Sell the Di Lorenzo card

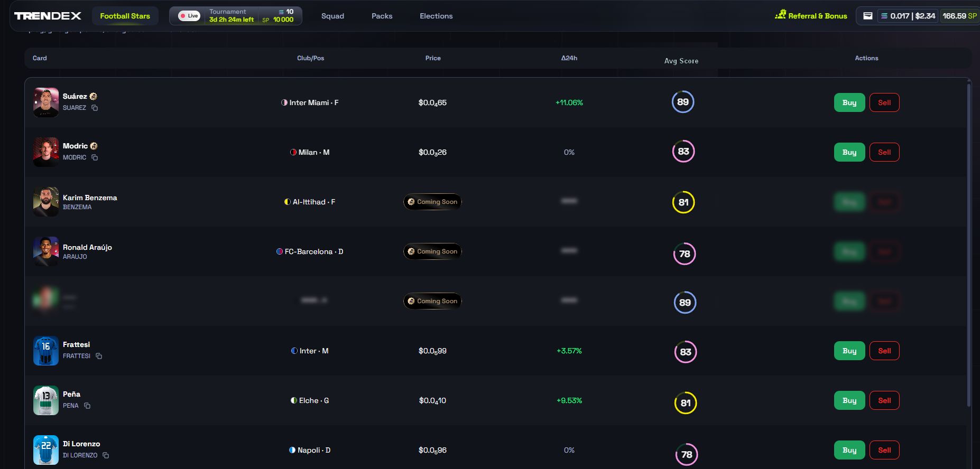pyautogui.click(x=884, y=450)
